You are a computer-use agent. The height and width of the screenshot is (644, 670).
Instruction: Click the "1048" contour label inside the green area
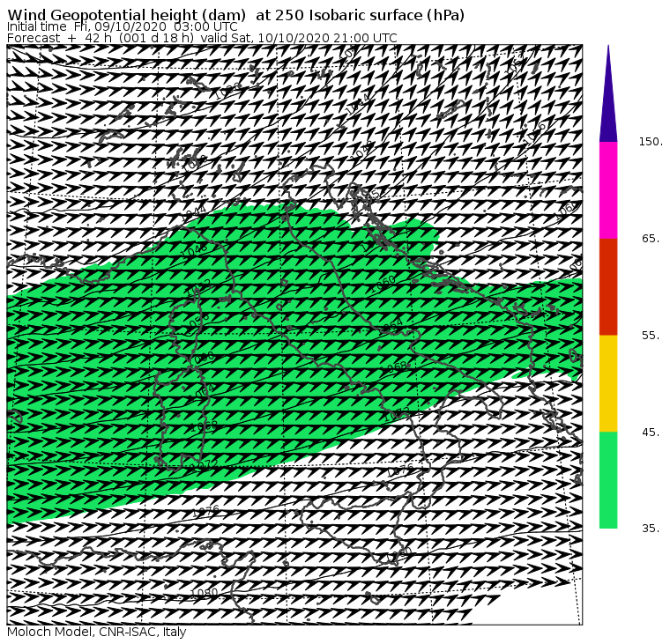pyautogui.click(x=194, y=249)
